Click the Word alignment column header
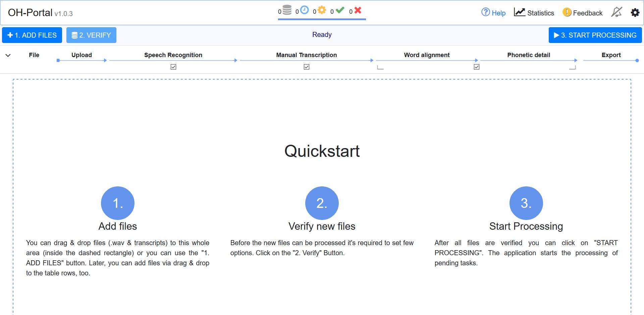Image resolution: width=644 pixels, height=315 pixels. (427, 55)
